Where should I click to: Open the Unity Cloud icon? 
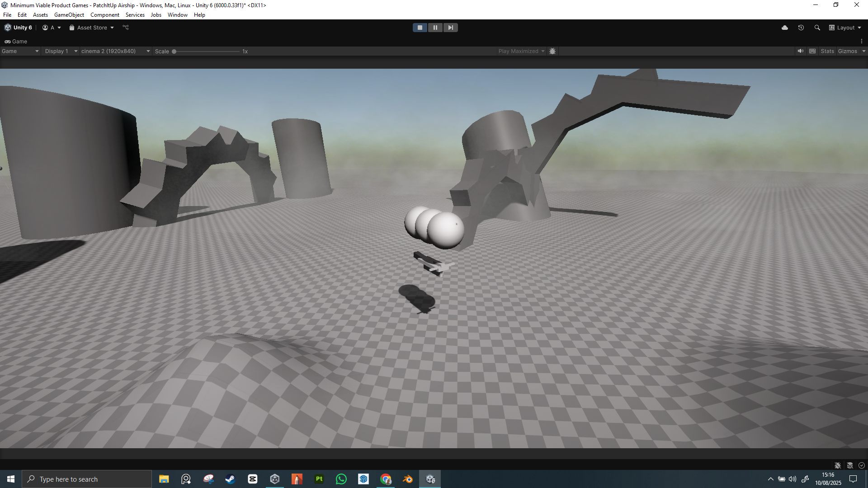coord(785,28)
